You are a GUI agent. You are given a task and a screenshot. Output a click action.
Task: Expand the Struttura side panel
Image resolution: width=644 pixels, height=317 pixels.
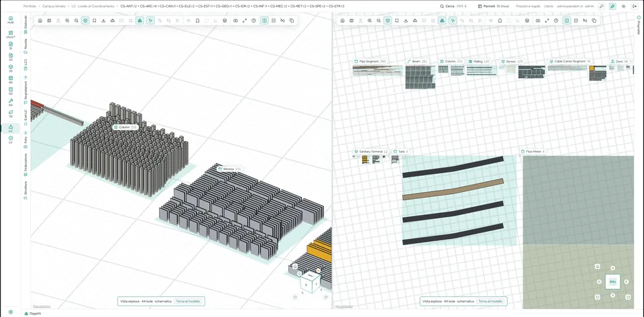click(25, 190)
